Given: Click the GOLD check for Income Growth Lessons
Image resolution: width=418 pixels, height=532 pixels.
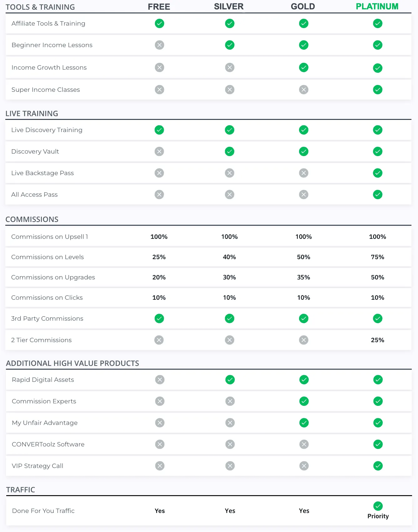Looking at the screenshot, I should tap(304, 67).
